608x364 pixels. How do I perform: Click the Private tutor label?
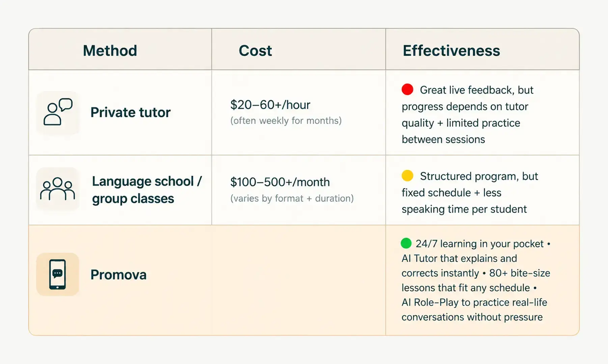pyautogui.click(x=131, y=112)
